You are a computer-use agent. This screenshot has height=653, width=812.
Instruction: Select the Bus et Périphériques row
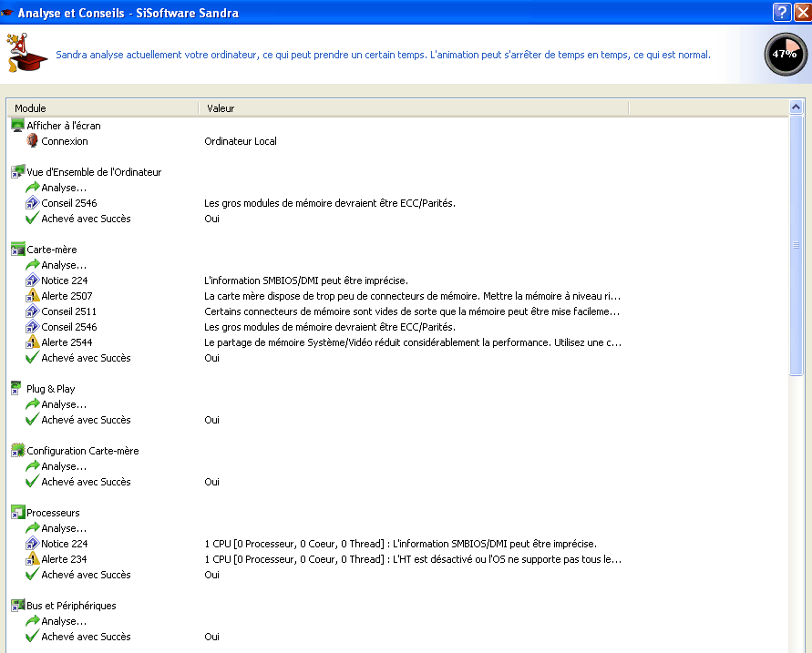pos(71,606)
